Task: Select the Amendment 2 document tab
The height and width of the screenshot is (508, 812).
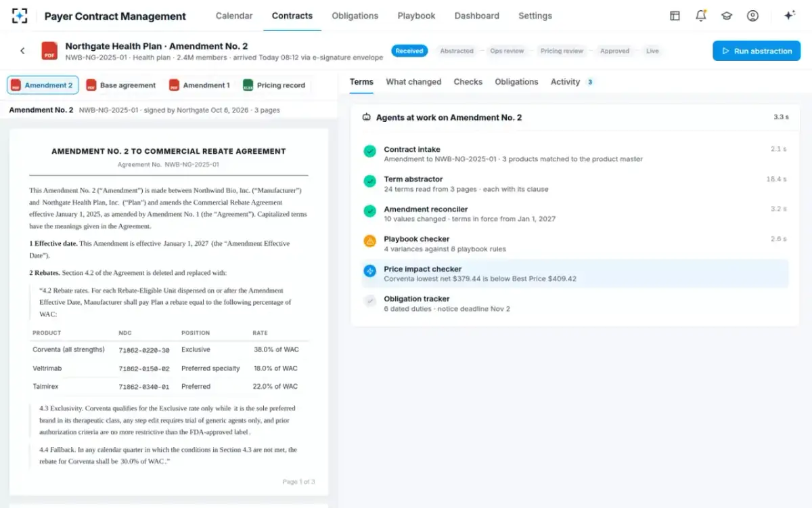Action: (x=43, y=85)
